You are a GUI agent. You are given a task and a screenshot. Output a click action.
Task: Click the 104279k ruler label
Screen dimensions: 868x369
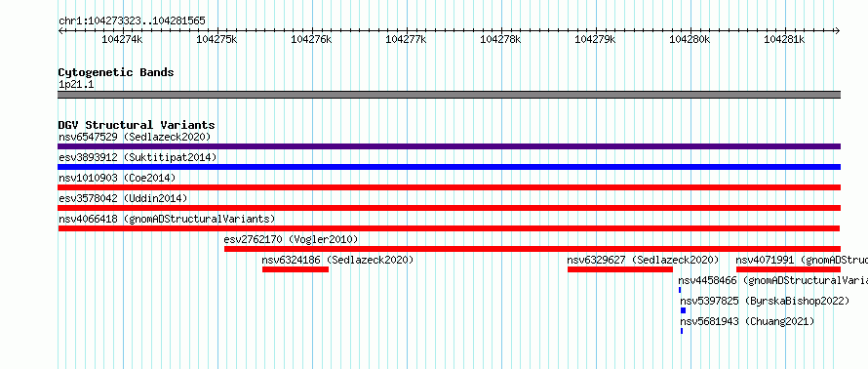tap(596, 39)
